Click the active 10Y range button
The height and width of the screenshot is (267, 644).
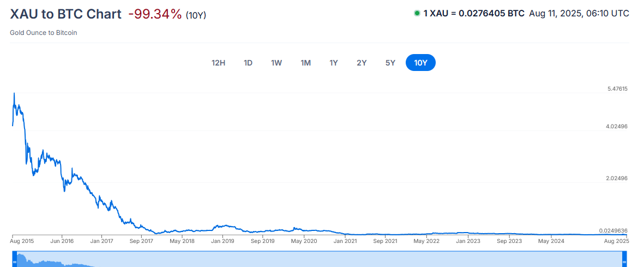[x=420, y=63]
